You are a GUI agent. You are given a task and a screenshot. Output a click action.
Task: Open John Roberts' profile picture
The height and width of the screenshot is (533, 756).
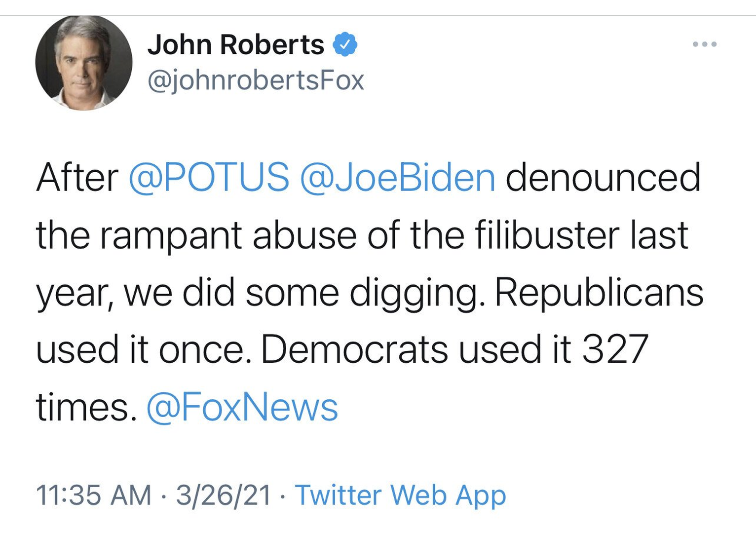pos(84,63)
